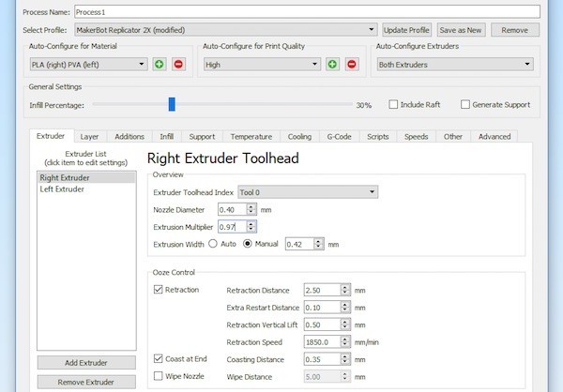Click green add icon beside print quality
Screen dimensions: 563x392
(333, 65)
